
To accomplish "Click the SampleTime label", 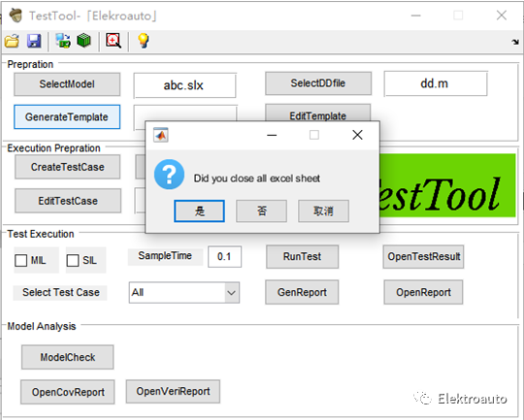I will click(x=165, y=256).
